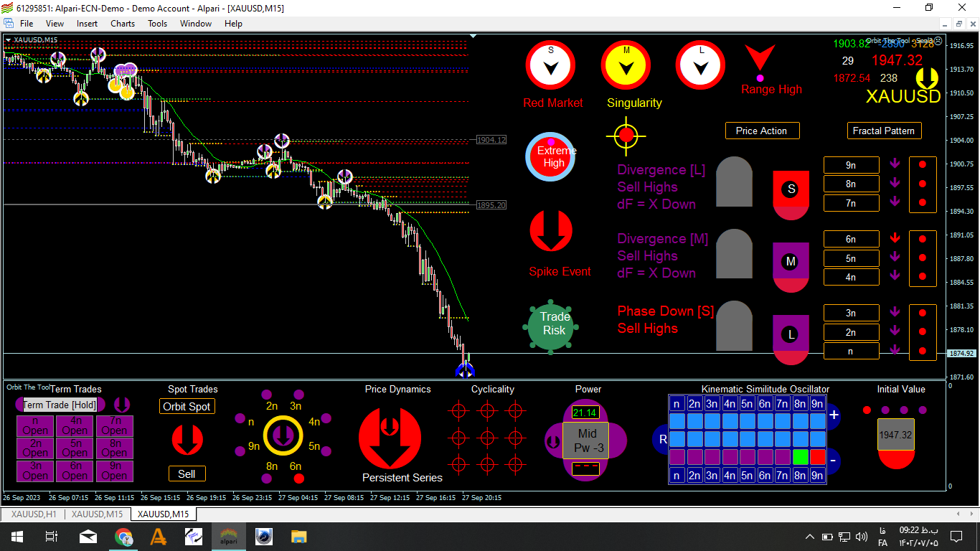
Task: Toggle the purple dot left of n on the dial
Action: pyautogui.click(x=240, y=418)
